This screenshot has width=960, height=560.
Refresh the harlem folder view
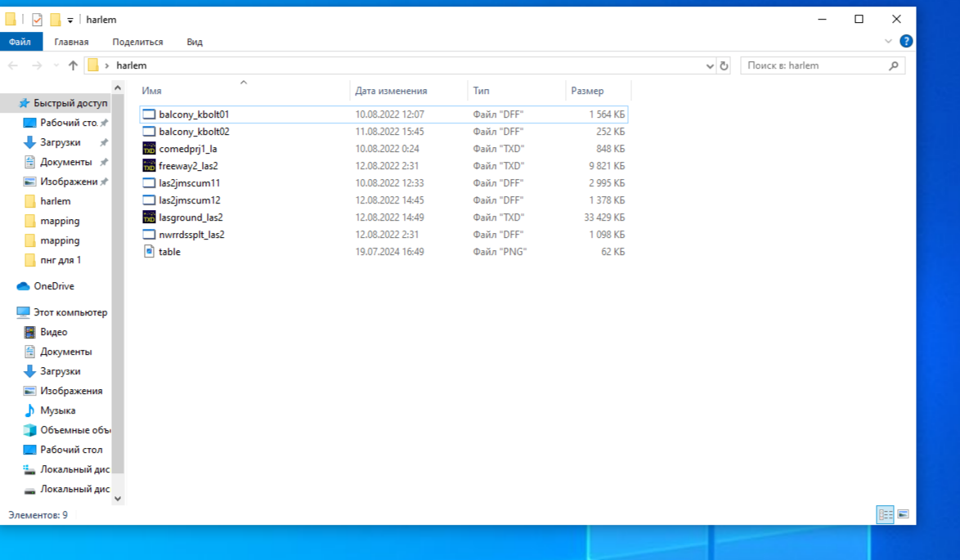[x=724, y=65]
